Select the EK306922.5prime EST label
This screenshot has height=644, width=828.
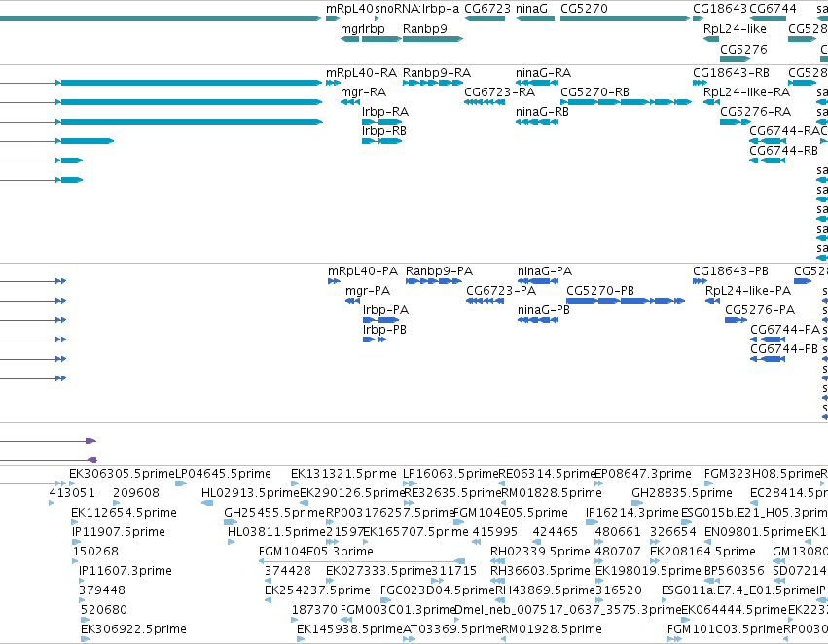[x=133, y=628]
